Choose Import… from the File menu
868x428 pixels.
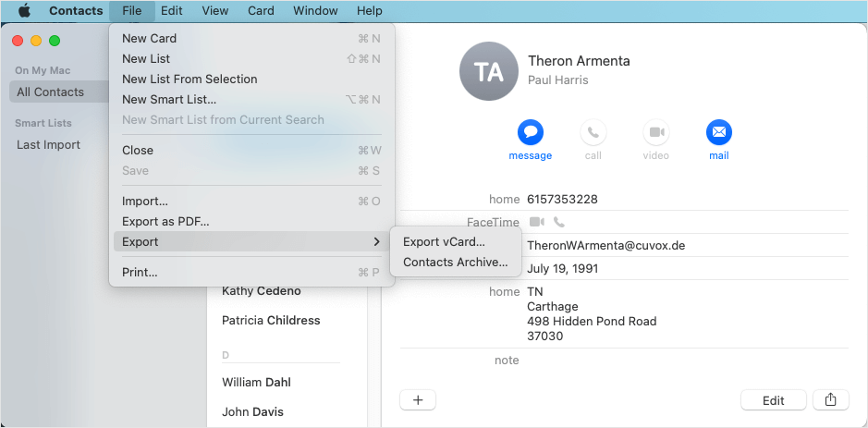coord(251,201)
